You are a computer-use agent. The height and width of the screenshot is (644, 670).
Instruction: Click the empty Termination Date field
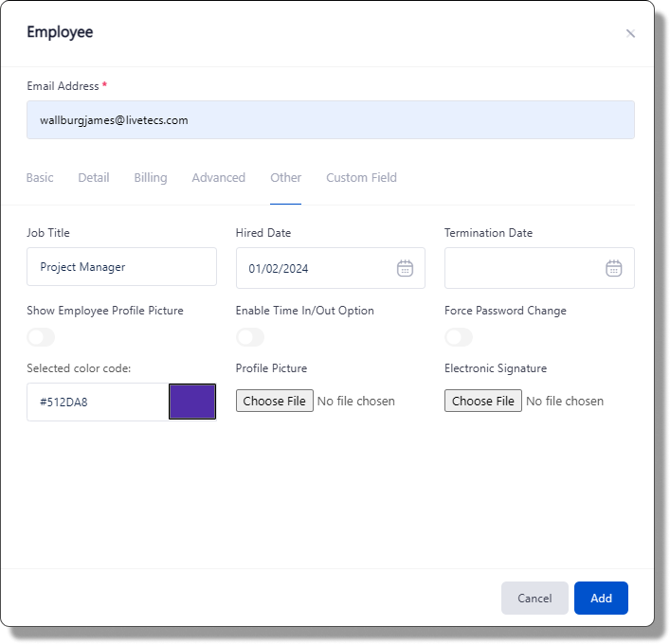pyautogui.click(x=539, y=268)
